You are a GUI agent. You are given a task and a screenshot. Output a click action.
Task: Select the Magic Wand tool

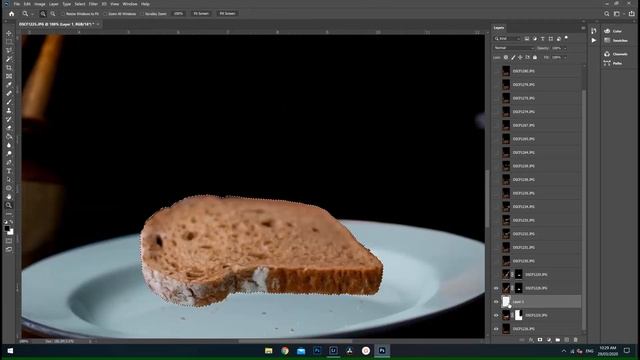[x=9, y=59]
